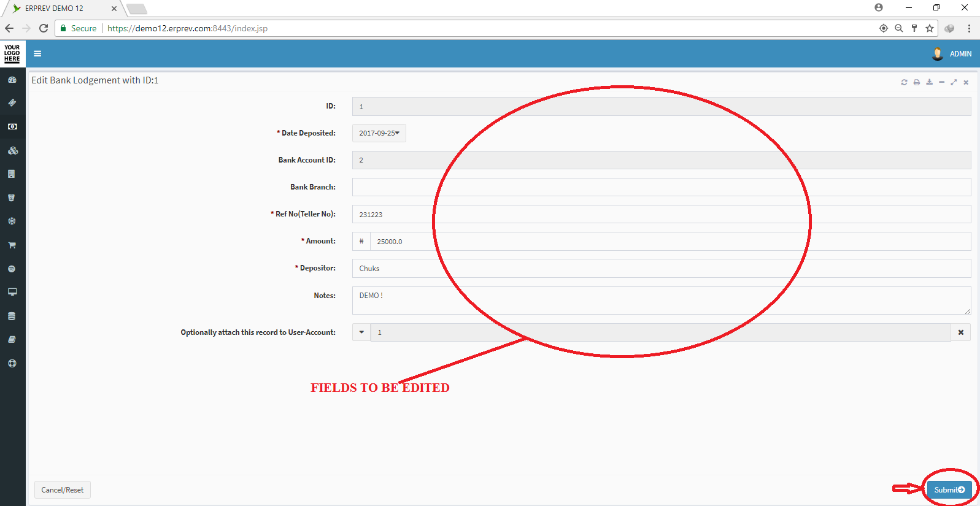This screenshot has height=506, width=980.
Task: Click the Bank Account ID field
Action: (662, 160)
